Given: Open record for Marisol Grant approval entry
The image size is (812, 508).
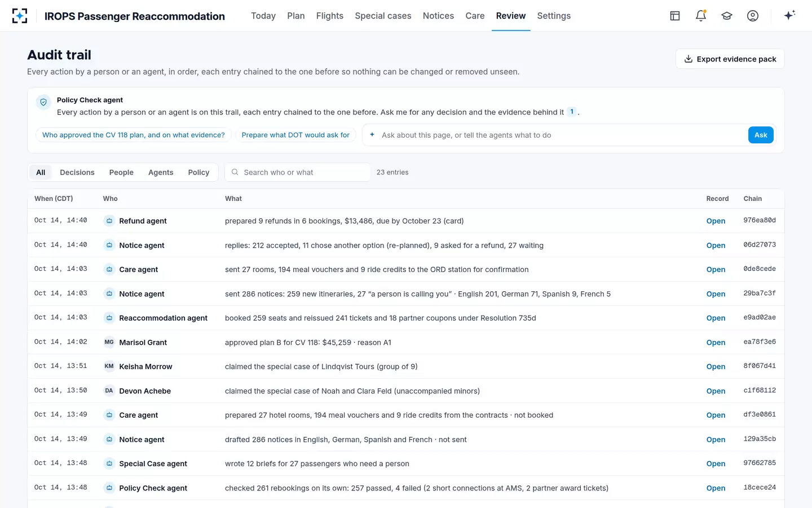Looking at the screenshot, I should (716, 343).
